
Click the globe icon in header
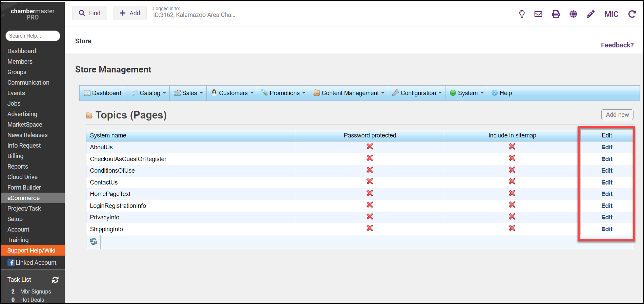(x=573, y=14)
